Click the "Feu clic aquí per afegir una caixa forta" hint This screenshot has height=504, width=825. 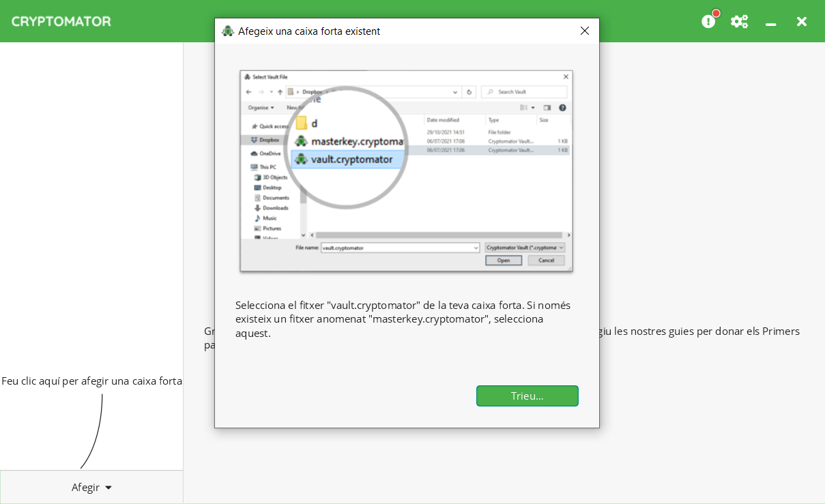point(91,381)
